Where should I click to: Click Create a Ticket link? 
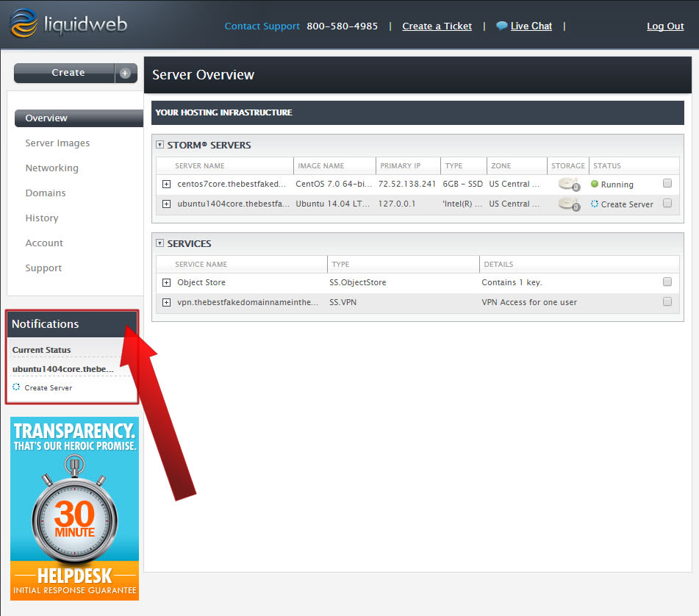click(x=437, y=26)
